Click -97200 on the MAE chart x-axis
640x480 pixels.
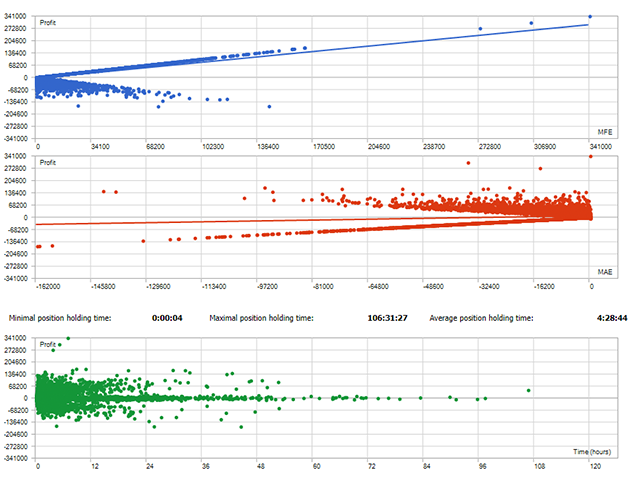[267, 287]
